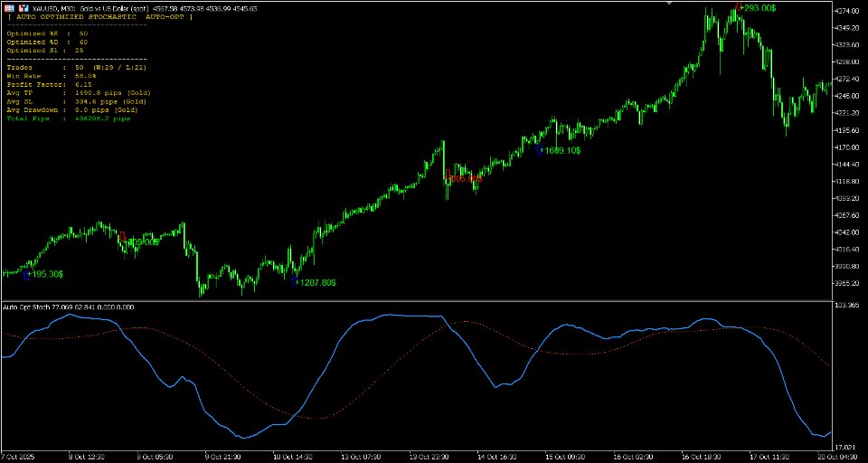Click the 4272.40 price scale label
This screenshot has width=868, height=463.
(x=847, y=79)
